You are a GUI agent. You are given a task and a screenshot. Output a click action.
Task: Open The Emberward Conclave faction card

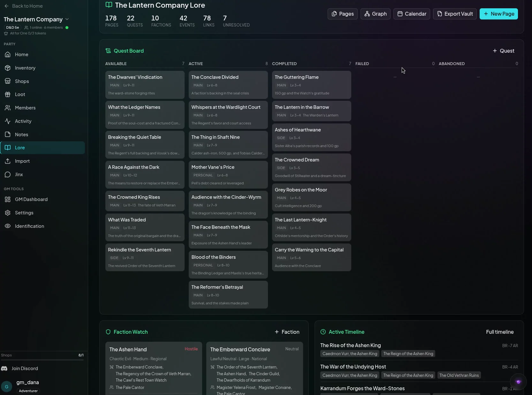pos(255,369)
